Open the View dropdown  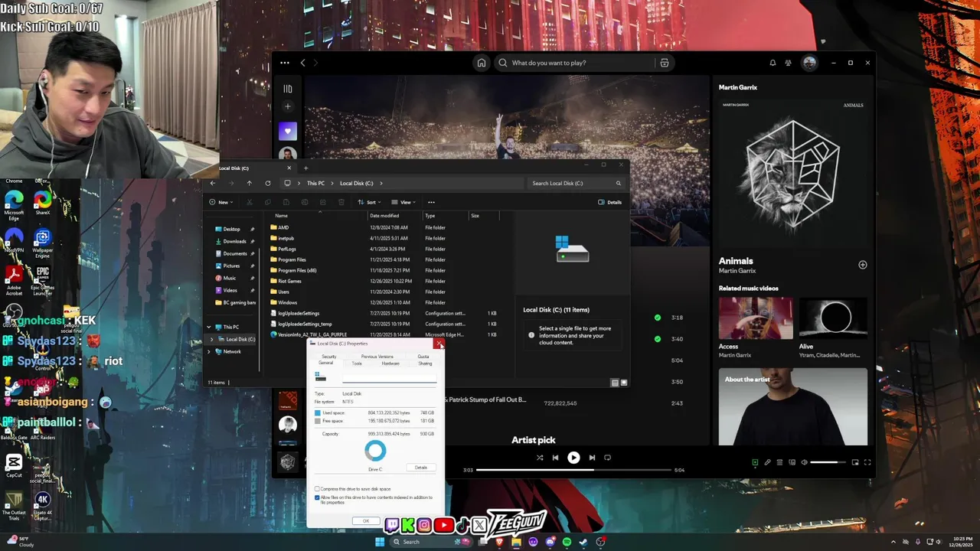(x=403, y=202)
